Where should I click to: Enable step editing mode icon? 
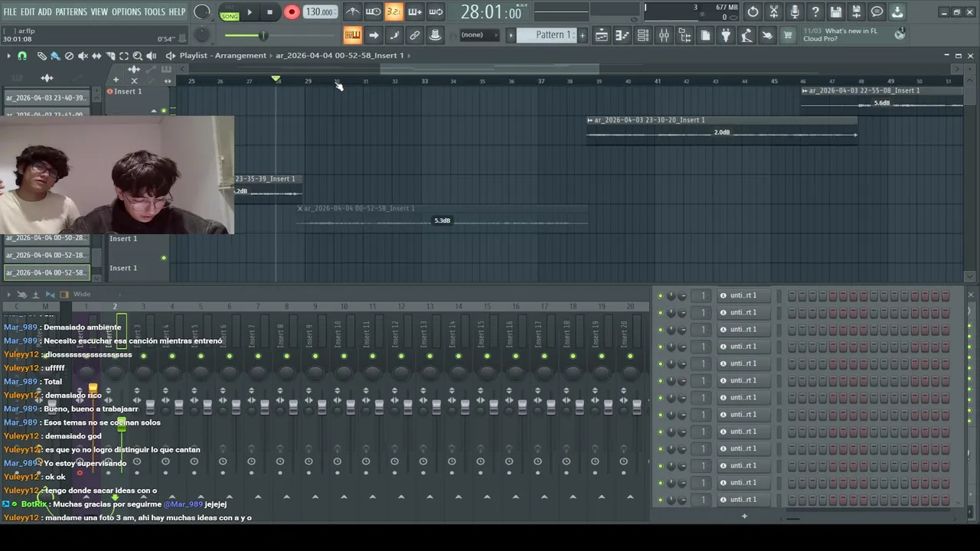pyautogui.click(x=394, y=35)
